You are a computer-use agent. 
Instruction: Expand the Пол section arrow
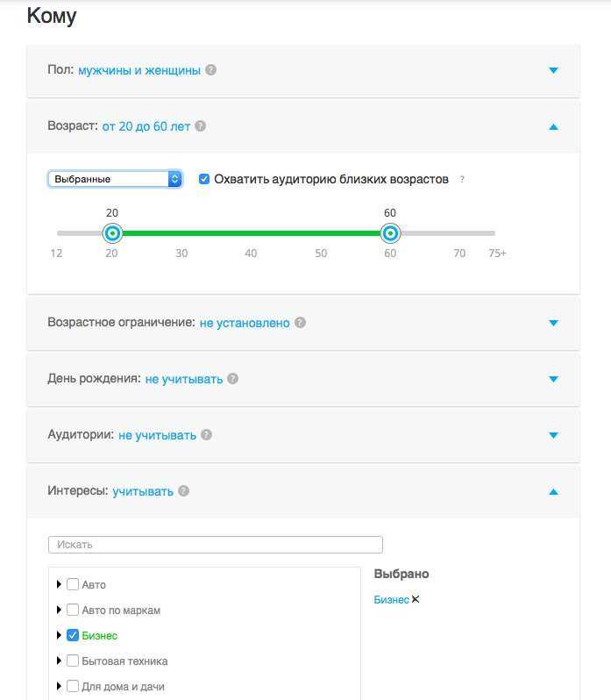553,70
